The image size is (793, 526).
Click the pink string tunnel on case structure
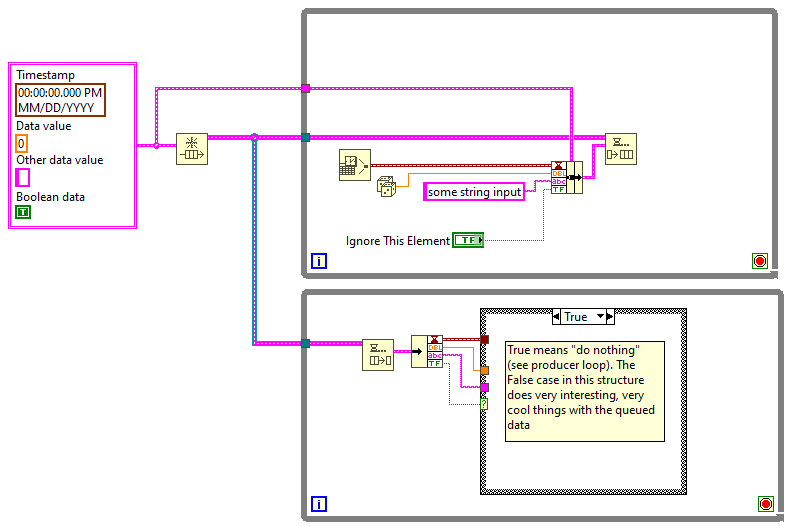pyautogui.click(x=484, y=387)
